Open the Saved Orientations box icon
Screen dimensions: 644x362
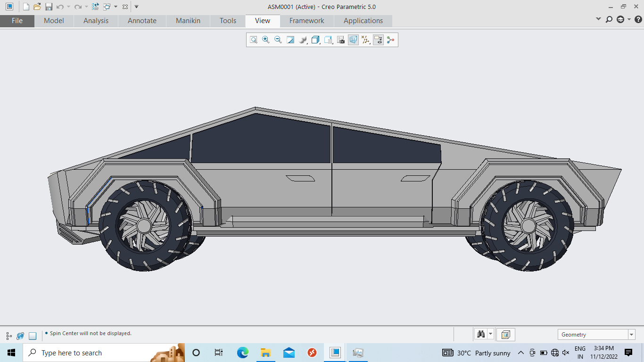click(x=316, y=40)
